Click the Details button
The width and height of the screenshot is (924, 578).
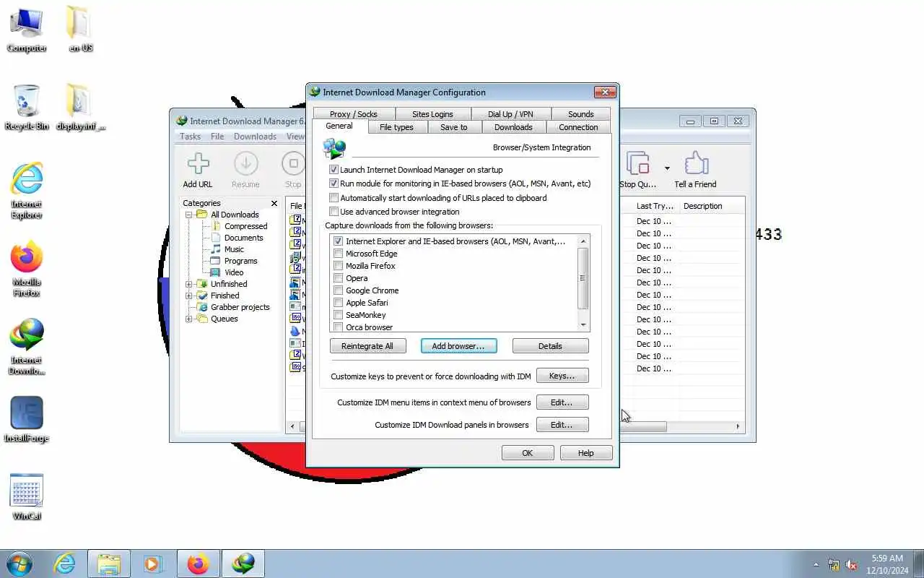(x=550, y=346)
